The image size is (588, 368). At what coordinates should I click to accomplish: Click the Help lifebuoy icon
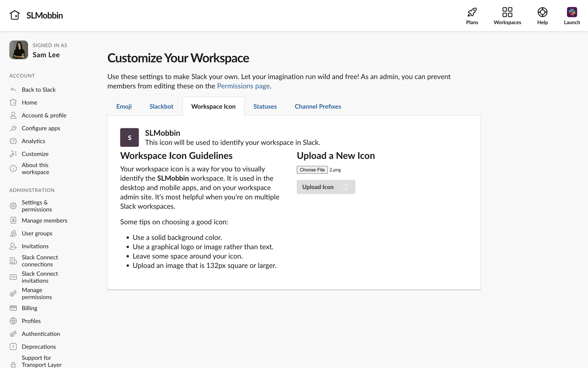point(542,12)
